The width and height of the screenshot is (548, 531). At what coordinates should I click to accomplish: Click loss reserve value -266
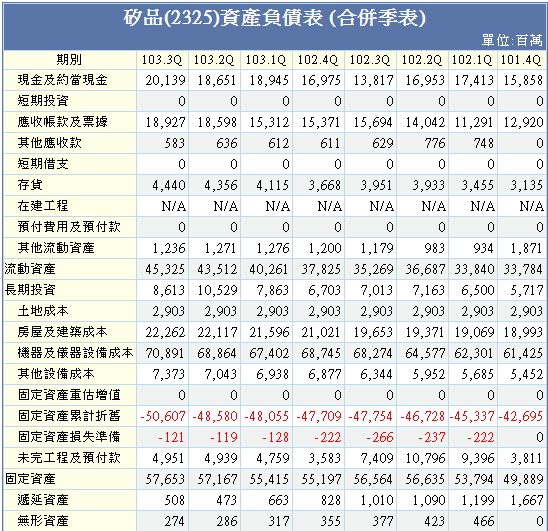pyautogui.click(x=380, y=437)
